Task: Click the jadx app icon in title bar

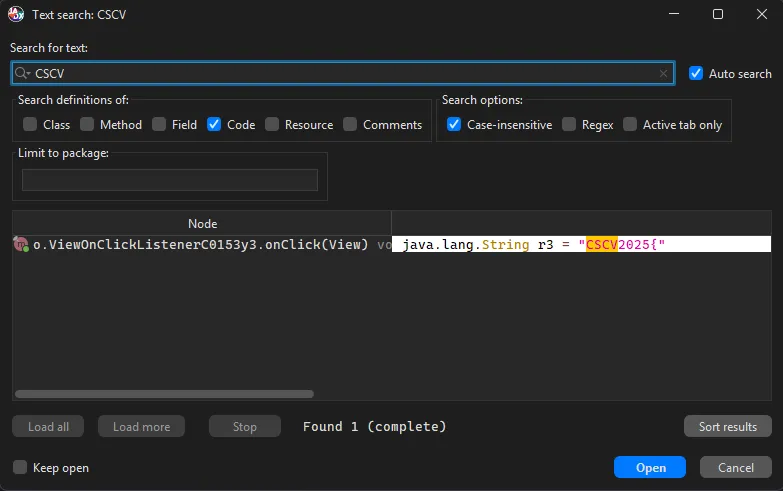Action: (18, 15)
